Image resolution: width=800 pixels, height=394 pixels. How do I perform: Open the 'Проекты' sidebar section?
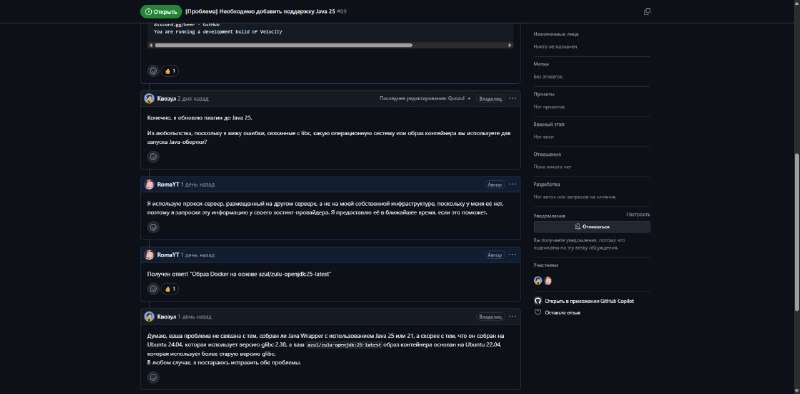tap(544, 94)
